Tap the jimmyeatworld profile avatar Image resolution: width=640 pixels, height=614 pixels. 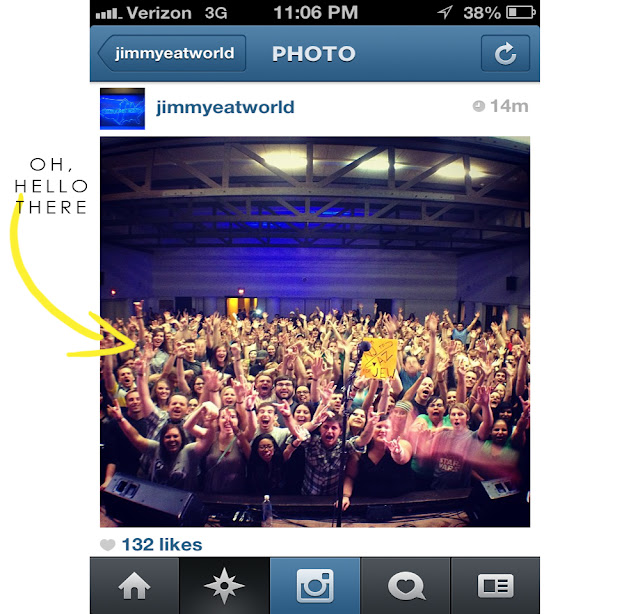coord(122,109)
